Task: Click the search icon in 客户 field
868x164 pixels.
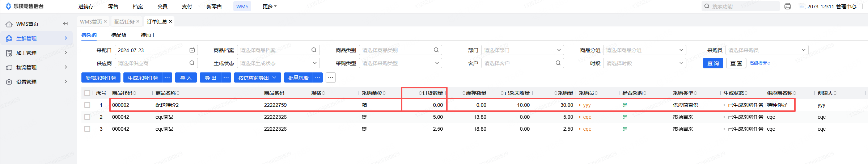Action: (558, 63)
